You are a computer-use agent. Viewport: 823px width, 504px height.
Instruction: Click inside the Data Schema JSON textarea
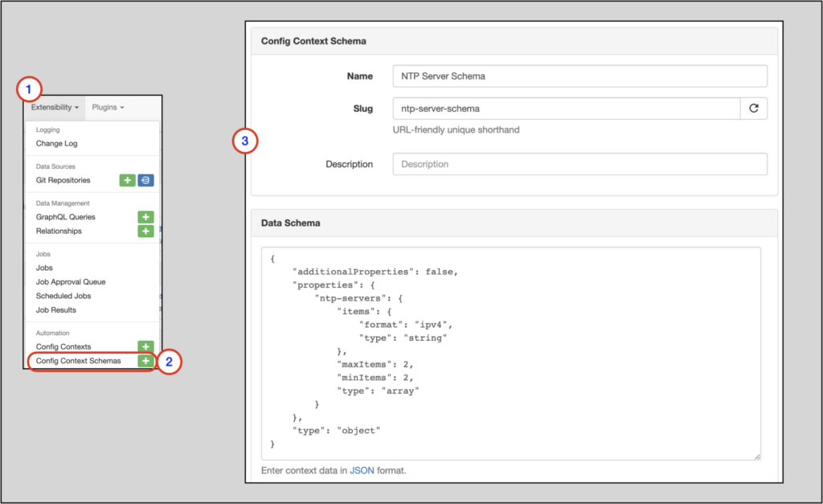coord(510,354)
